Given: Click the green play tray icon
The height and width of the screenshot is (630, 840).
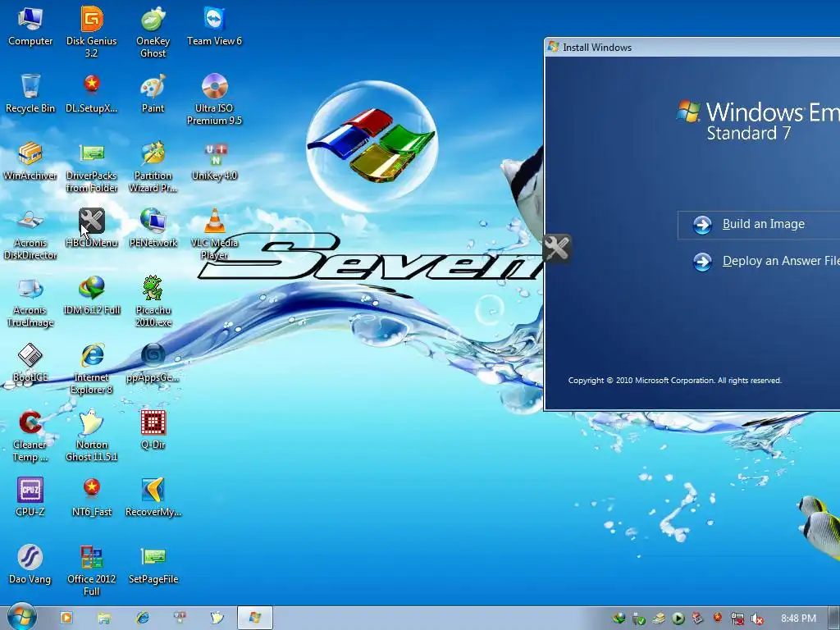Looking at the screenshot, I should [678, 619].
